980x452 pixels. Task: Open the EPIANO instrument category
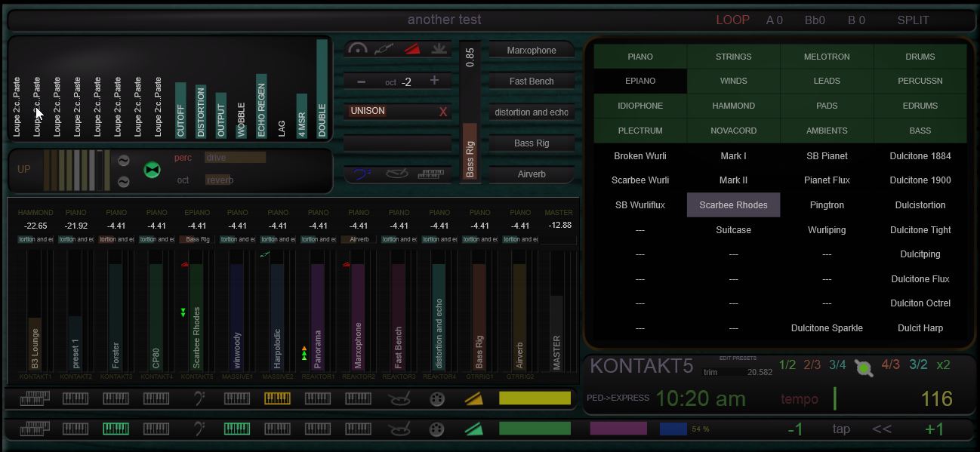(x=640, y=81)
